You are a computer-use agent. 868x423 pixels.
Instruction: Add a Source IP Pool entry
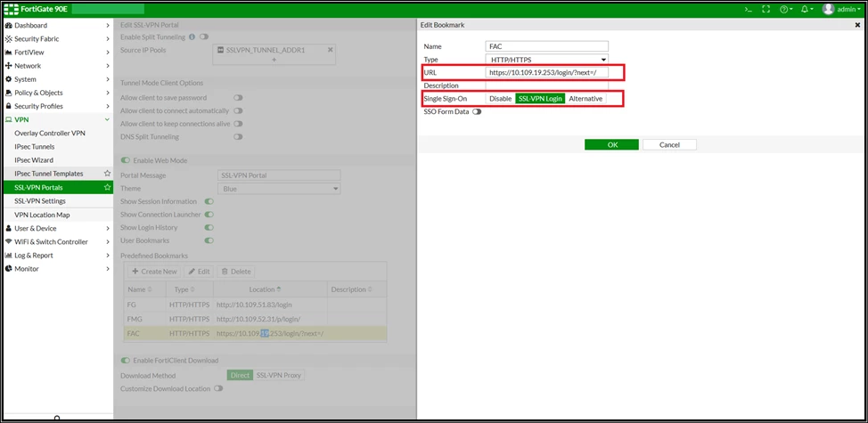click(274, 59)
